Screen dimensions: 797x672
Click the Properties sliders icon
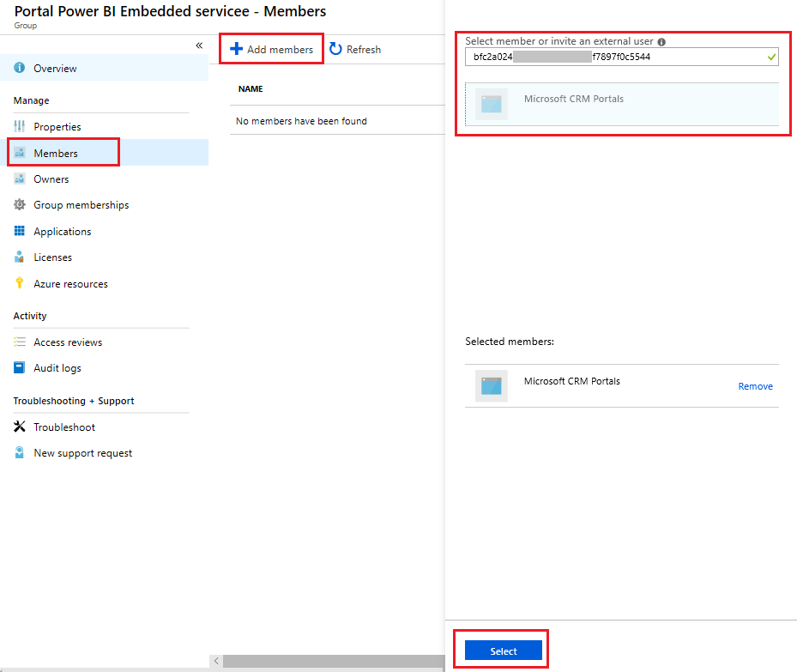click(x=20, y=126)
